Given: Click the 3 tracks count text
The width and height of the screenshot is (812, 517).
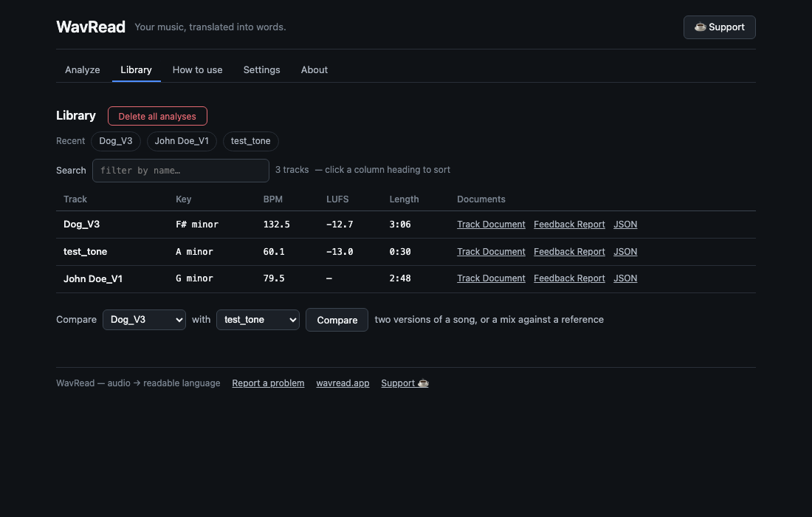Looking at the screenshot, I should coord(292,170).
